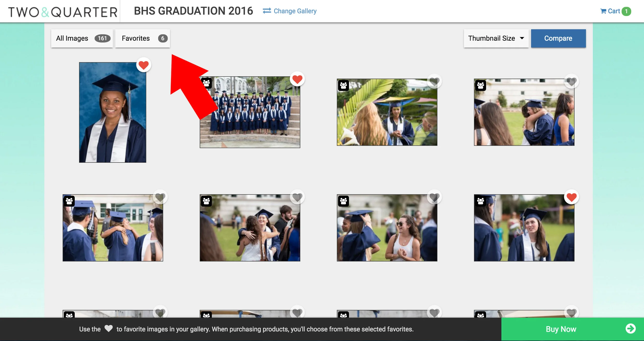Open the group hug by building thumbnail

[113, 228]
